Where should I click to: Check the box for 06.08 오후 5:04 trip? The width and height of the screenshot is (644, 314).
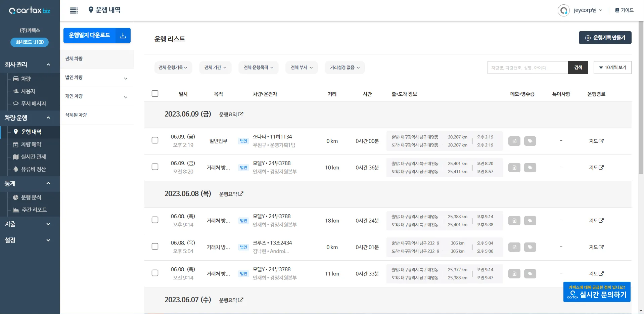[155, 246]
